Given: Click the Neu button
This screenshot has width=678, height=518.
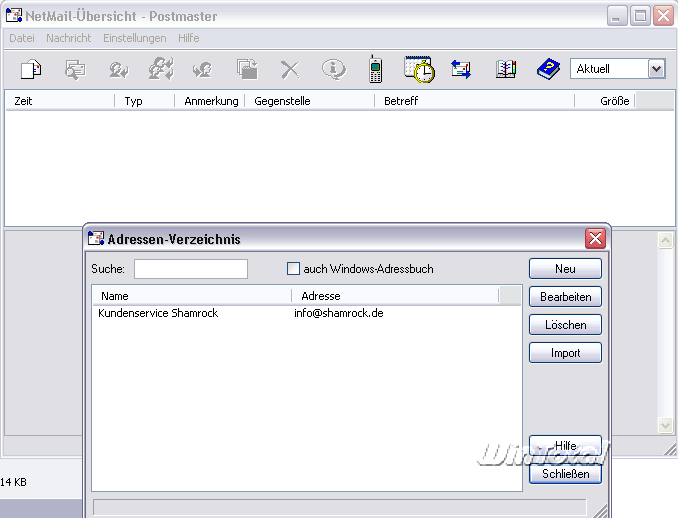Looking at the screenshot, I should coord(565,269).
